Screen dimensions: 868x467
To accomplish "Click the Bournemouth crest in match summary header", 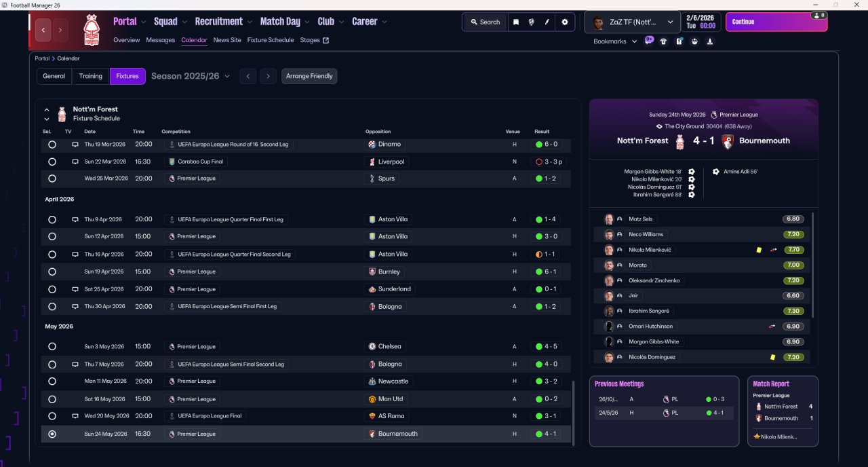I will tap(727, 141).
